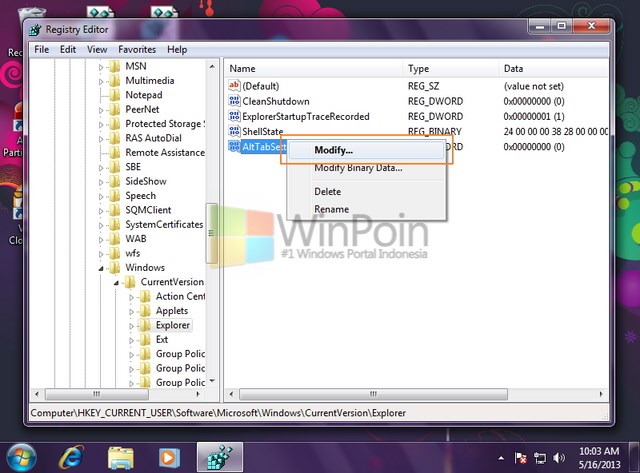The height and width of the screenshot is (473, 640).
Task: Click the Data column header
Action: click(553, 69)
